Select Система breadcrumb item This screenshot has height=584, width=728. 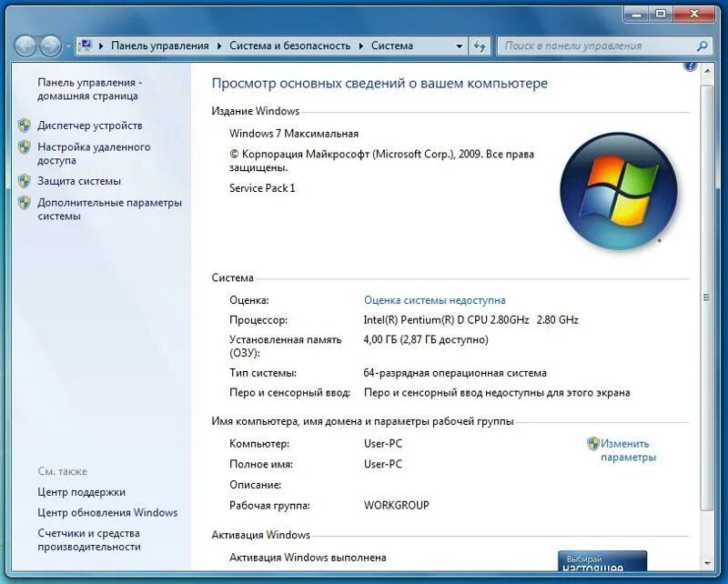392,45
